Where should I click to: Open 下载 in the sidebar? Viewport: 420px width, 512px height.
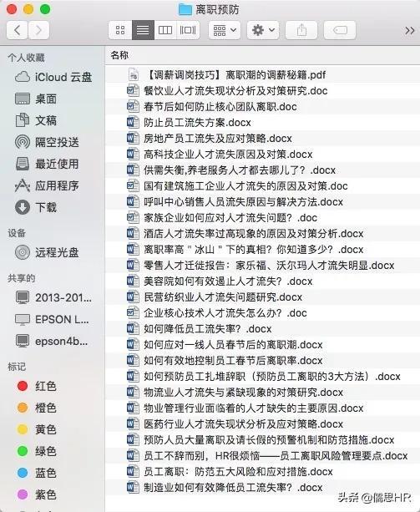click(x=36, y=207)
